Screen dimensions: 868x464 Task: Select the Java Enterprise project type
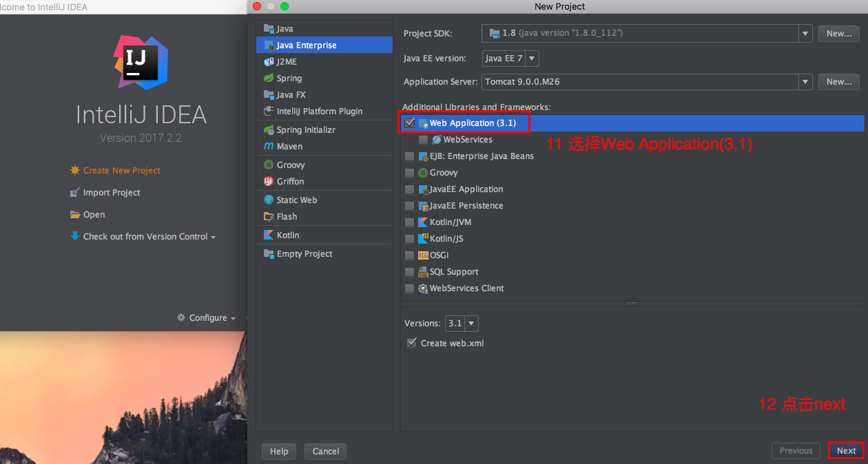pos(324,45)
